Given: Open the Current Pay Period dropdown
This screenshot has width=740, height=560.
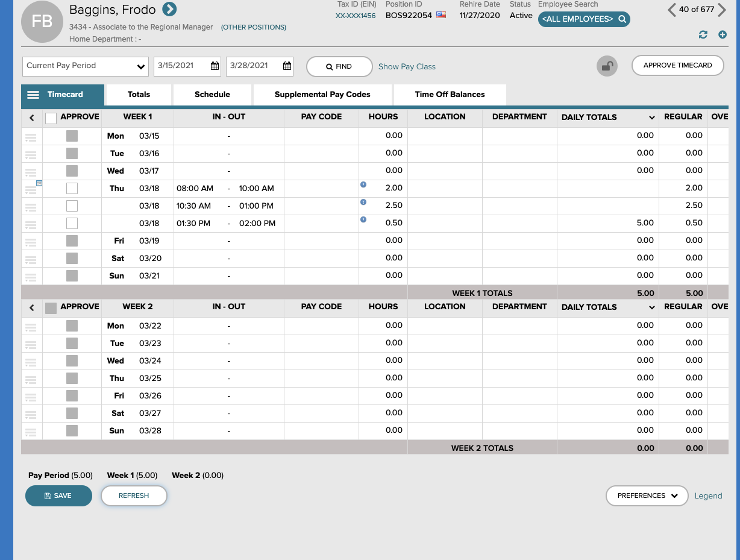Looking at the screenshot, I should [86, 66].
